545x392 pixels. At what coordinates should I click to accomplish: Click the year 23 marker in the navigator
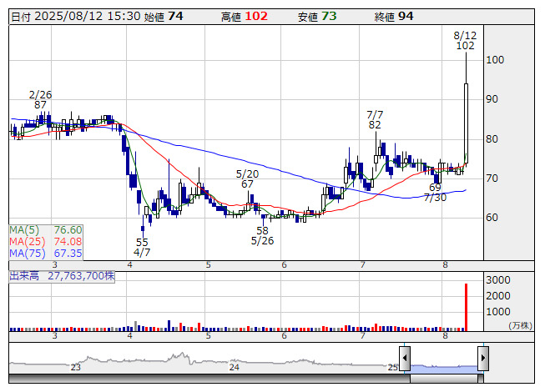(x=75, y=367)
